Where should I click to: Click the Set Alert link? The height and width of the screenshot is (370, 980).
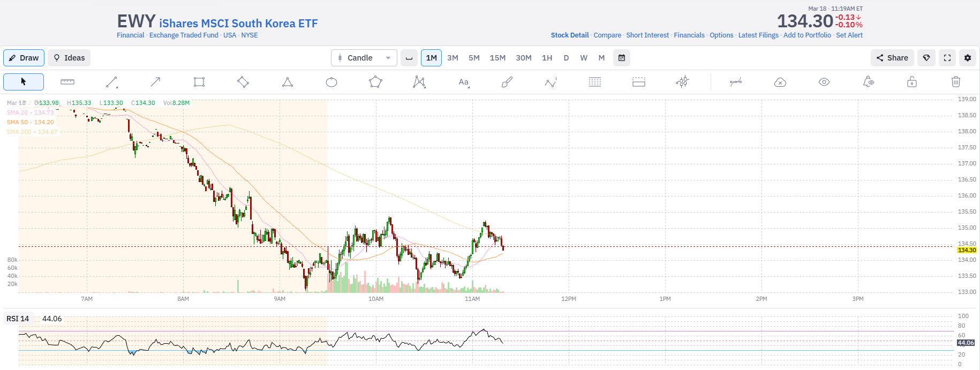[x=849, y=35]
